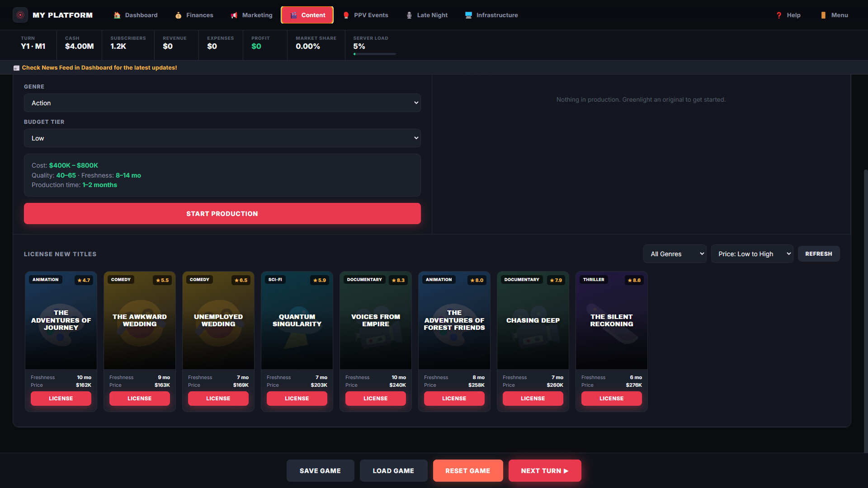License Voices From Empire
The image size is (868, 488).
pos(376,399)
